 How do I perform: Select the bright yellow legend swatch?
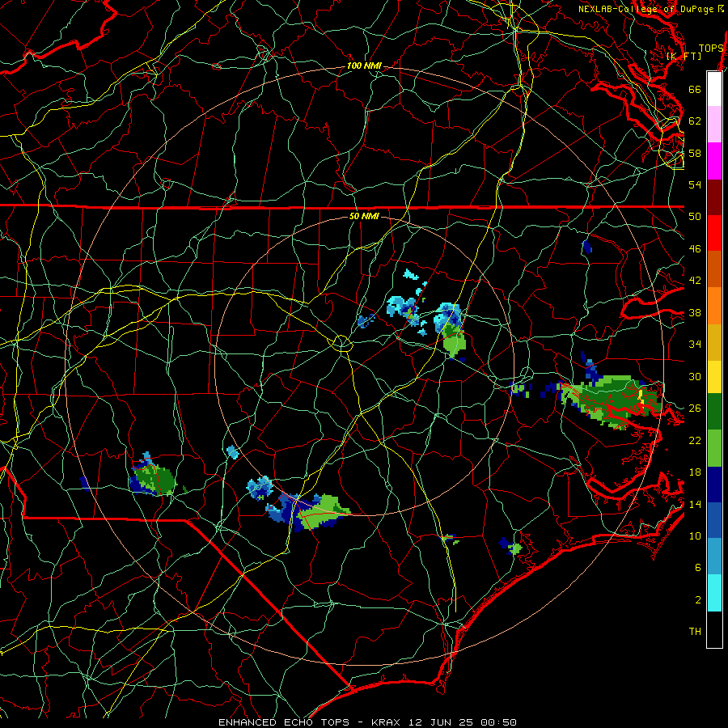(714, 377)
